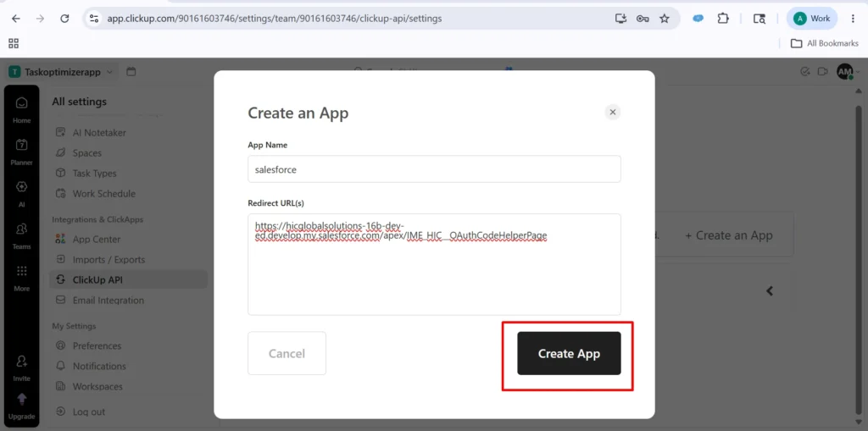The image size is (868, 431).
Task: Click the left chevron arrow on the page
Action: (770, 291)
